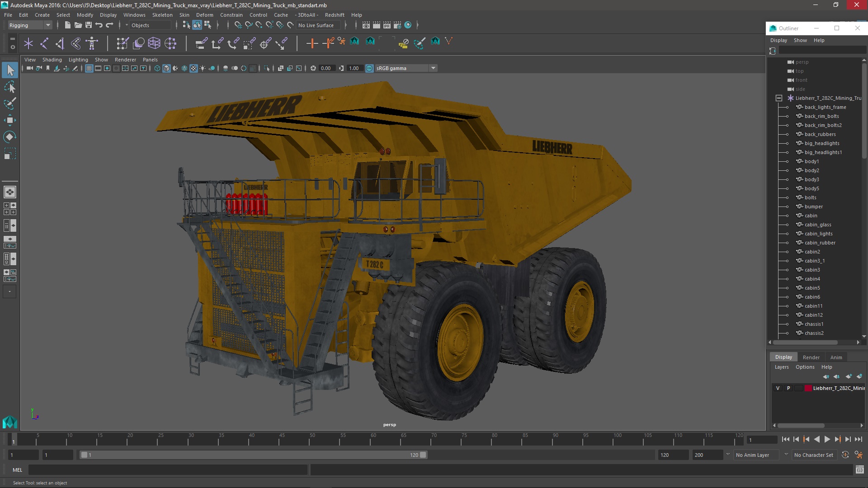The image size is (868, 488).
Task: Open the Outliner Show menu
Action: (800, 40)
